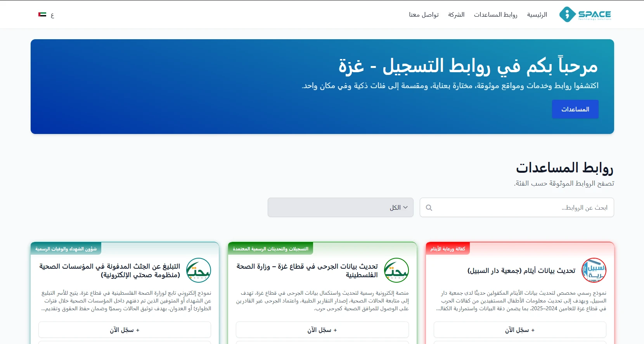Click the orphans card description paragraph

click(520, 301)
